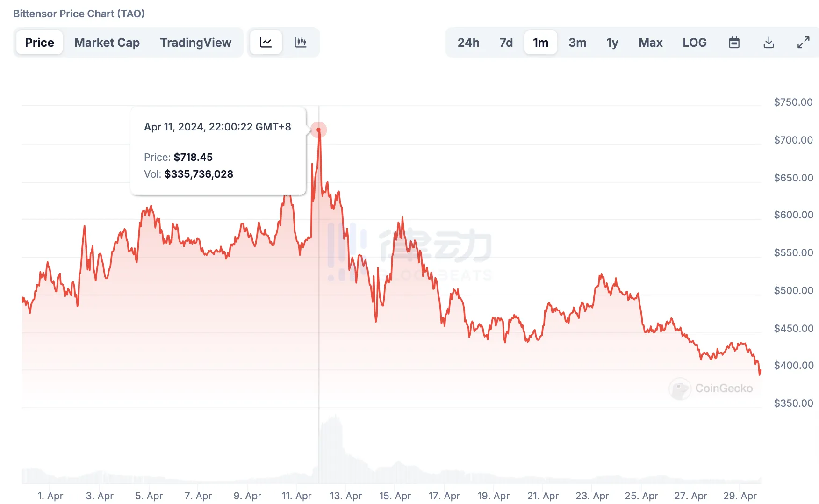
Task: Pick the 1y time range
Action: click(612, 43)
